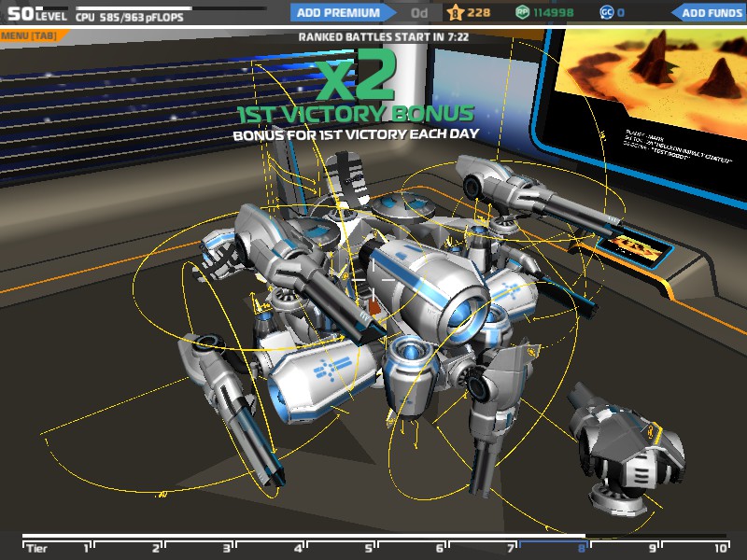Open the MENU [TAB] button
This screenshot has height=560, width=747.
click(30, 35)
